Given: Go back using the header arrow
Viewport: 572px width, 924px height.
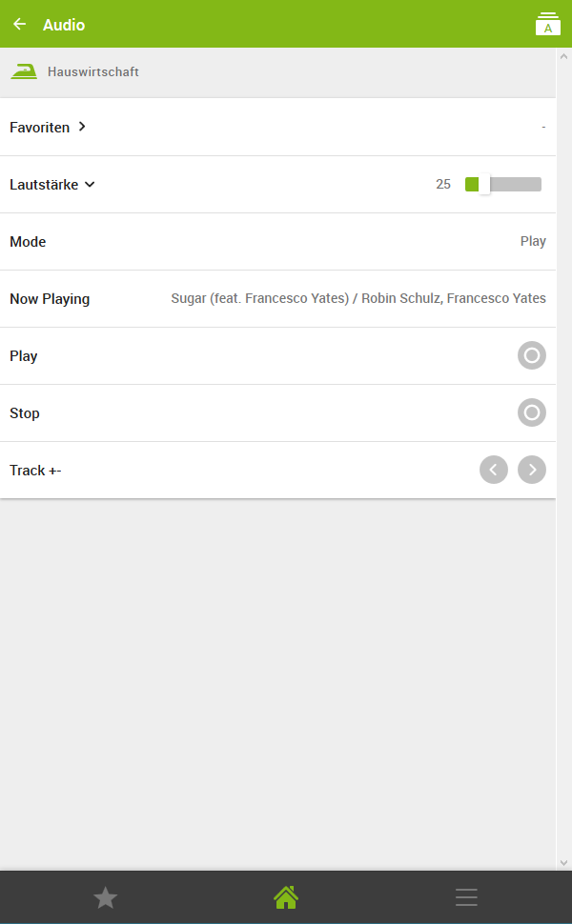Looking at the screenshot, I should click(x=20, y=24).
